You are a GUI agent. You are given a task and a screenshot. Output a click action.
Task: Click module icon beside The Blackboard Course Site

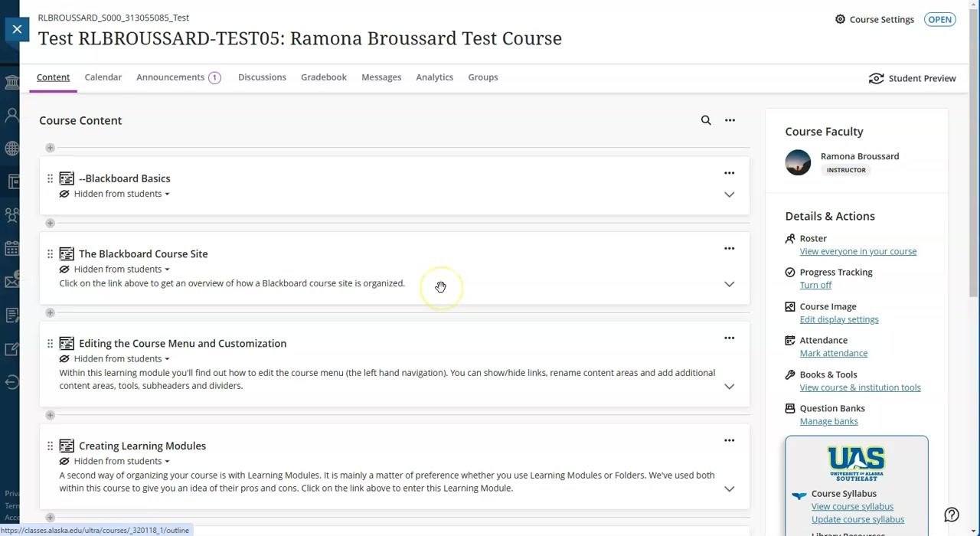[67, 253]
